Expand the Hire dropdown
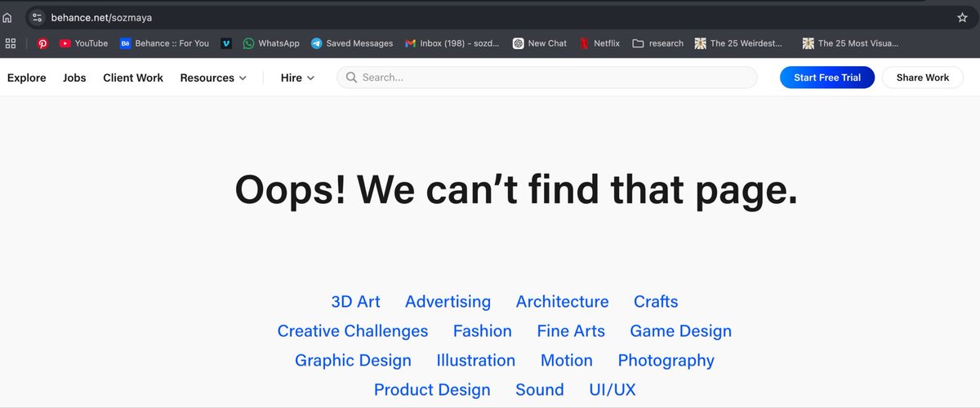 click(297, 78)
